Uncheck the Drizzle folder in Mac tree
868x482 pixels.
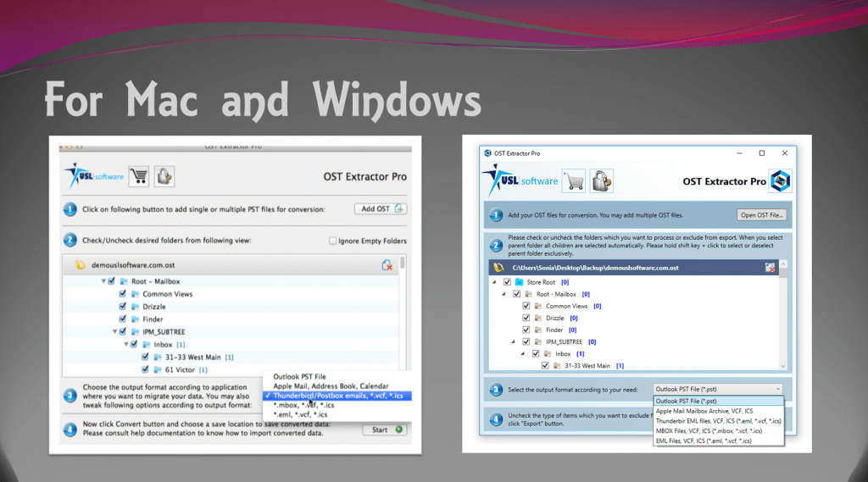tap(123, 307)
